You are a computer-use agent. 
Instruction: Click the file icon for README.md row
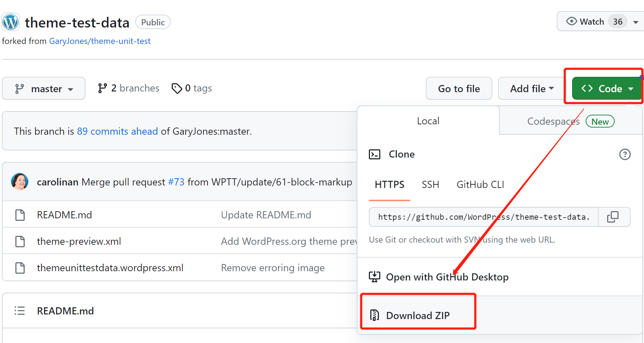pyautogui.click(x=20, y=215)
